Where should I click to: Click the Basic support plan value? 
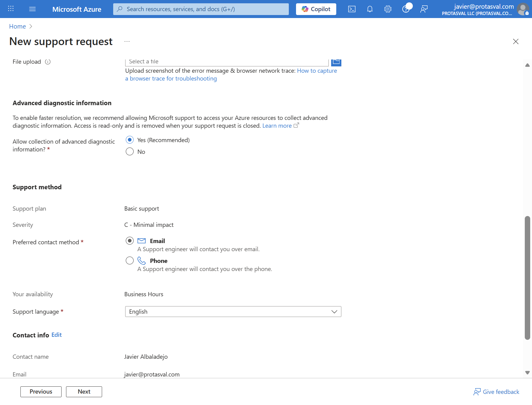tap(142, 209)
